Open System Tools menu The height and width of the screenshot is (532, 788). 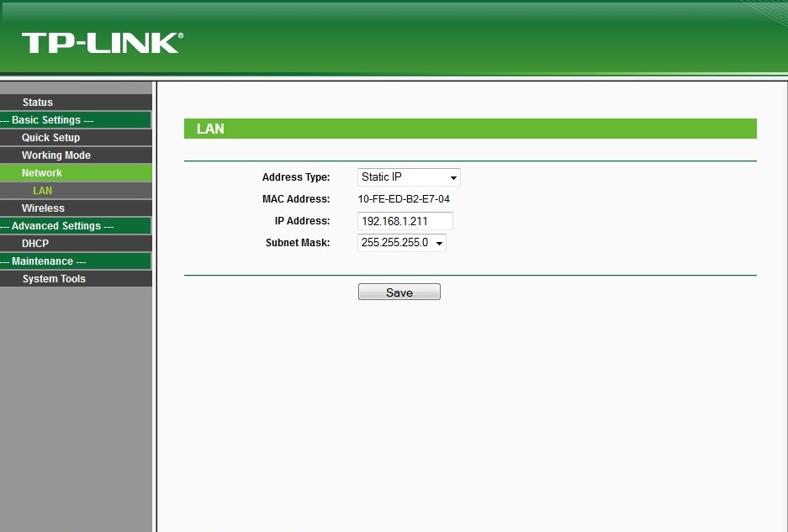coord(76,279)
